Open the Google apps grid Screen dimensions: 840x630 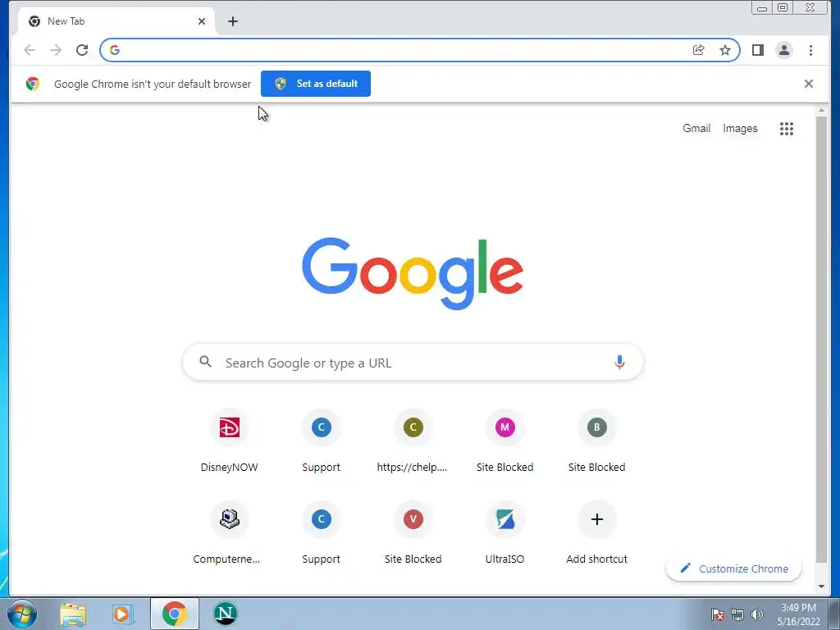coord(787,129)
